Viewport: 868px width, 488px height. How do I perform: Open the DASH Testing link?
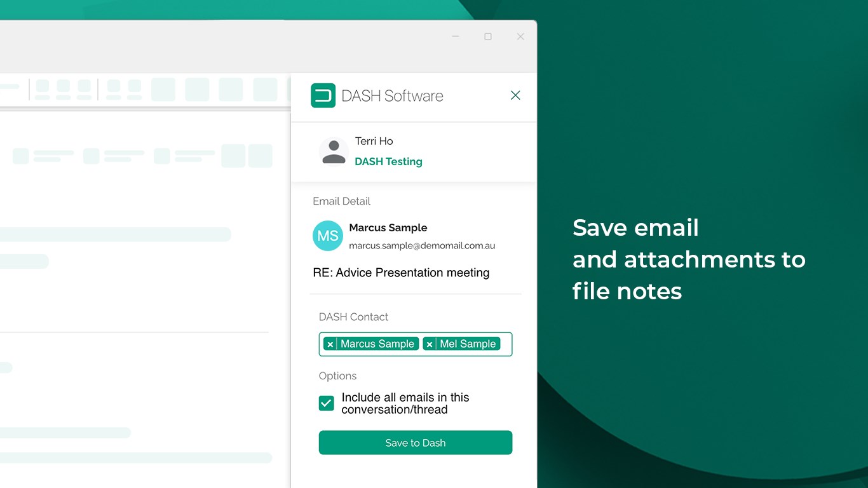coord(388,161)
